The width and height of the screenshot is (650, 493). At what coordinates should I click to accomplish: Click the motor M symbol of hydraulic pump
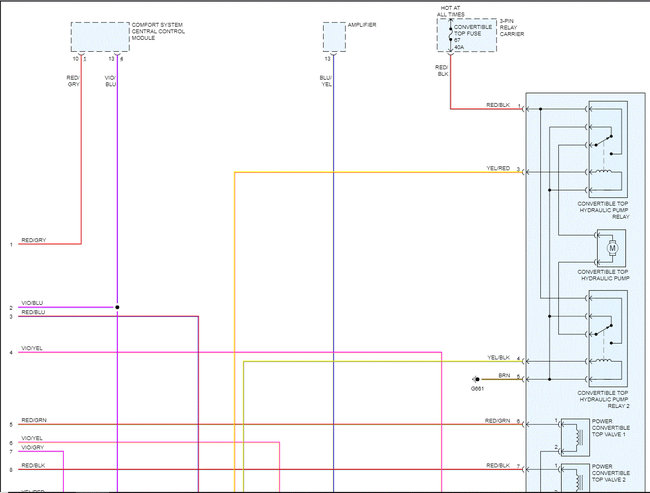tap(612, 248)
